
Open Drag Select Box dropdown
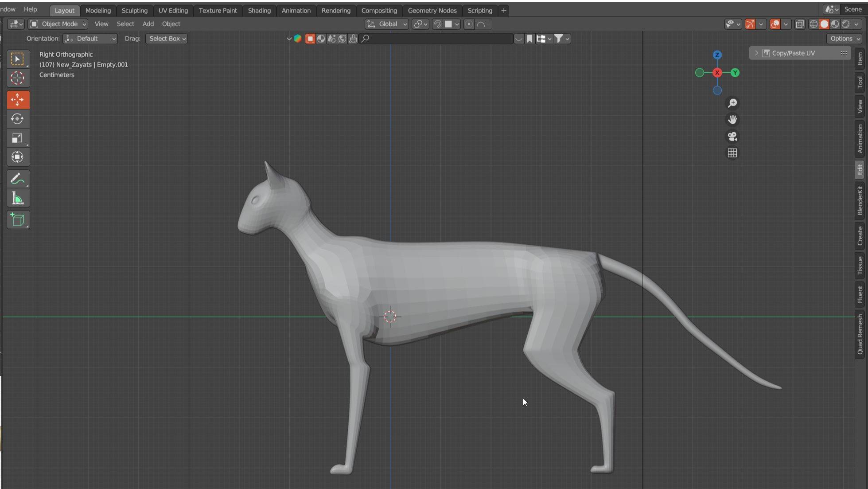click(x=167, y=39)
